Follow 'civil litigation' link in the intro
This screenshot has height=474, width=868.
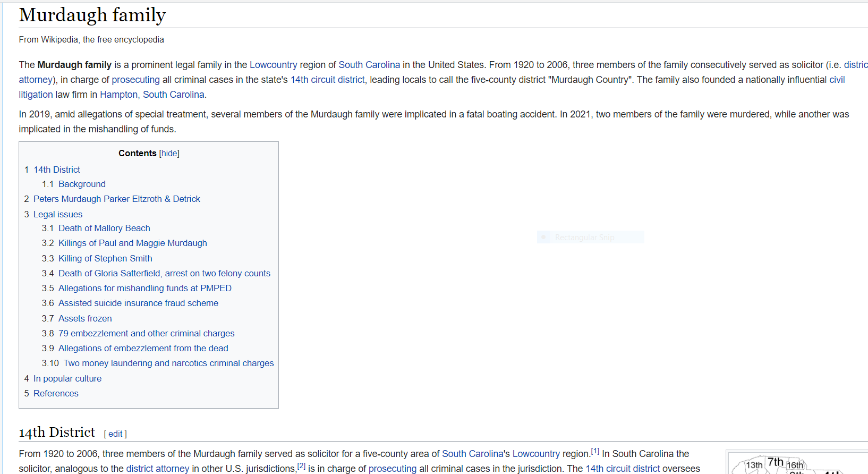point(837,80)
